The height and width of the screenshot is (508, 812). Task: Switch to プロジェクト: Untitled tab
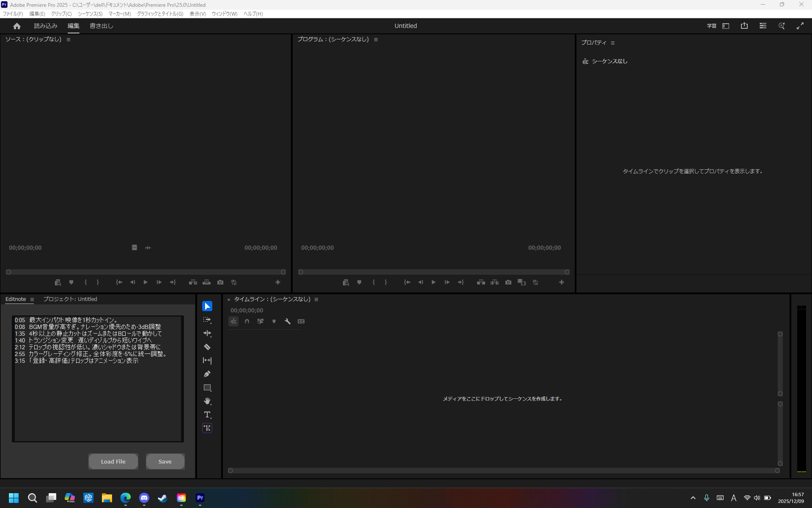tap(70, 299)
